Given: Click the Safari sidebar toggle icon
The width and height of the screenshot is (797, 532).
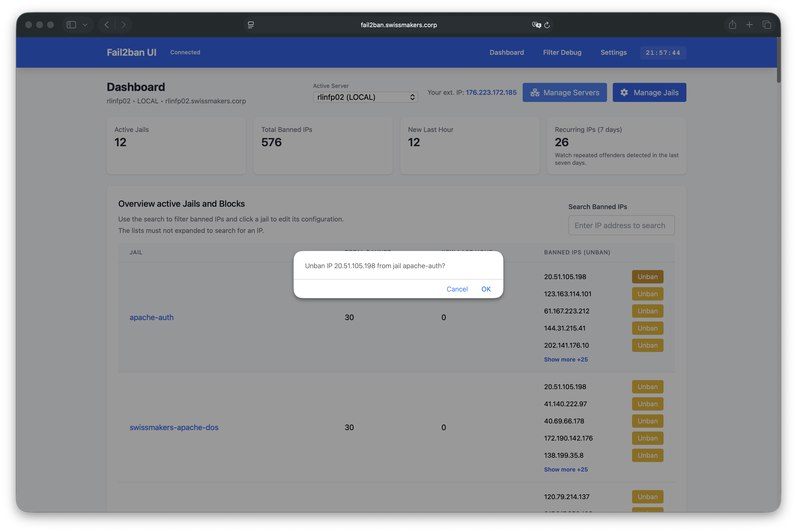Looking at the screenshot, I should tap(71, 25).
